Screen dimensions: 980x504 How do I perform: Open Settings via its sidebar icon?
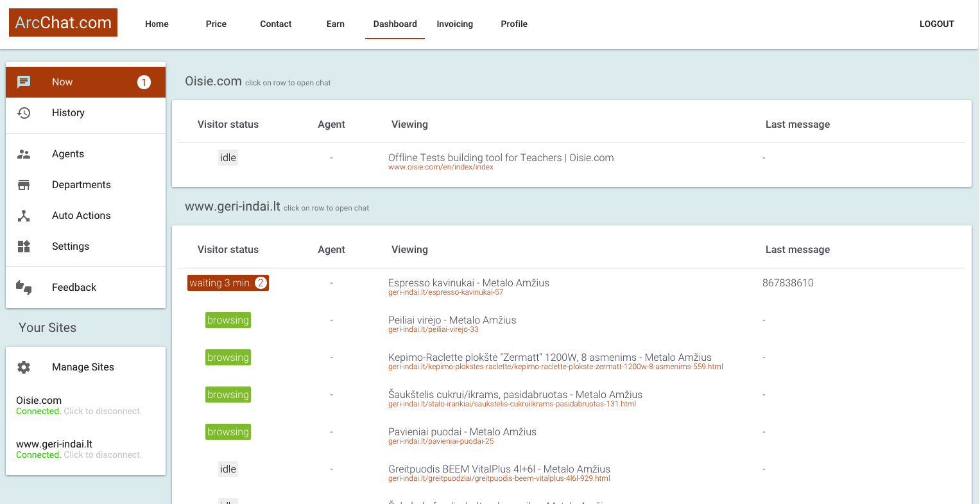pos(24,246)
